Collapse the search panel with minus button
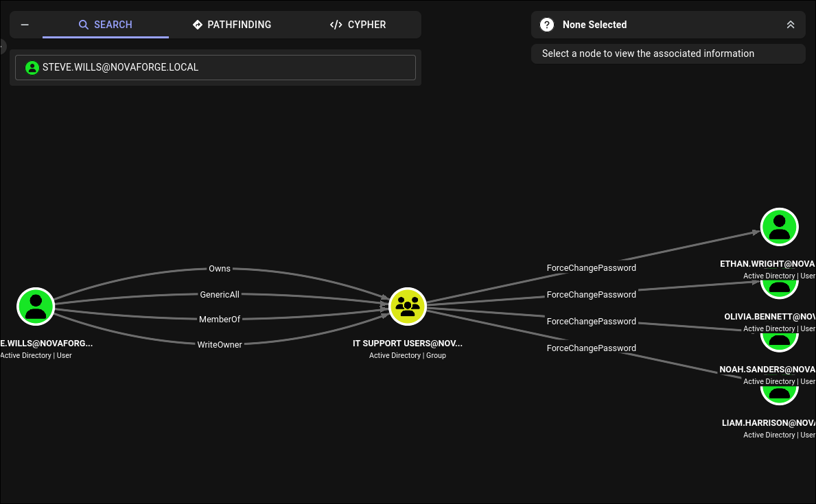Screen dimensions: 816x504 (25, 25)
